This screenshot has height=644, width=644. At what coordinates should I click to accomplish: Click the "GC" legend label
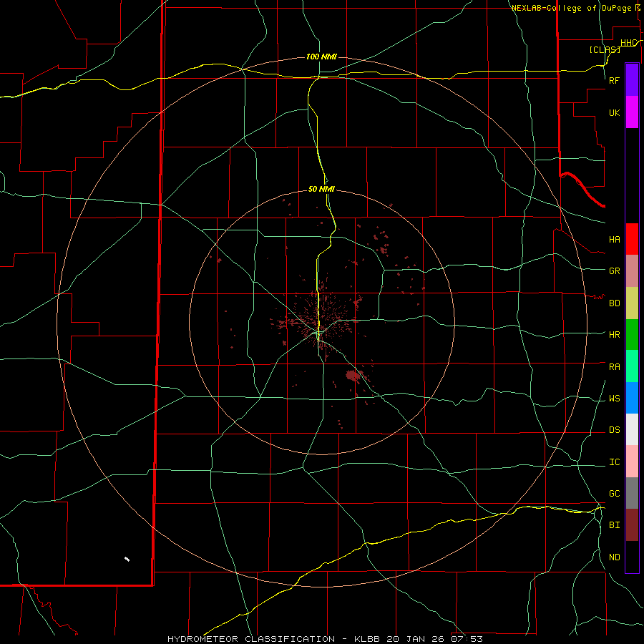[x=614, y=494]
